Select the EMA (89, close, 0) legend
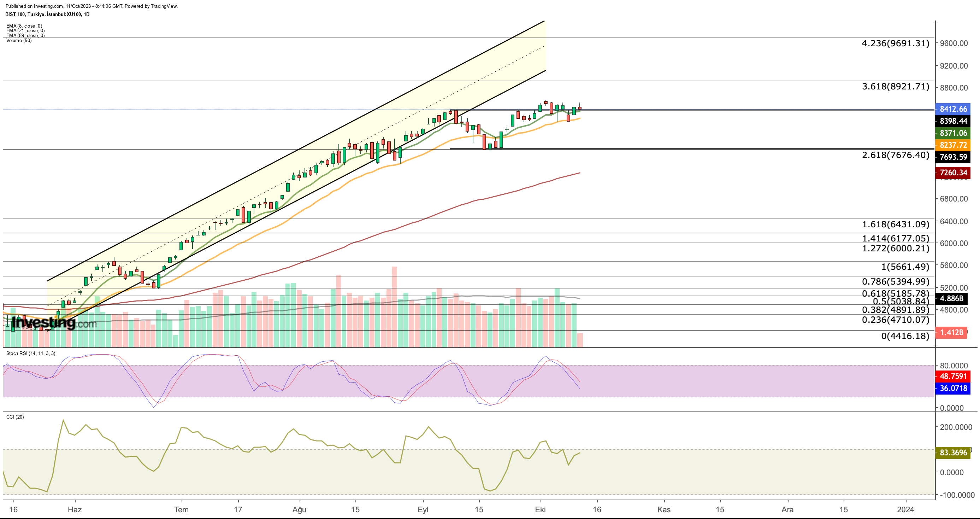The width and height of the screenshot is (980, 519). click(x=25, y=35)
